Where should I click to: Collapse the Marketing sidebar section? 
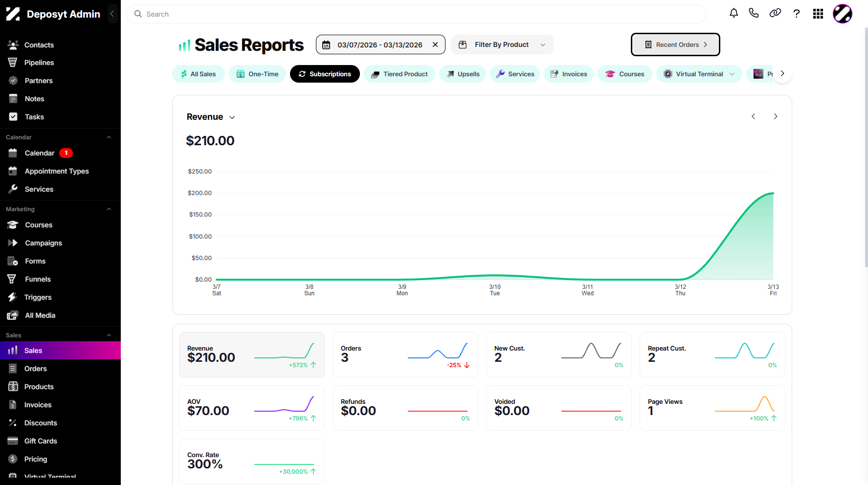[109, 209]
